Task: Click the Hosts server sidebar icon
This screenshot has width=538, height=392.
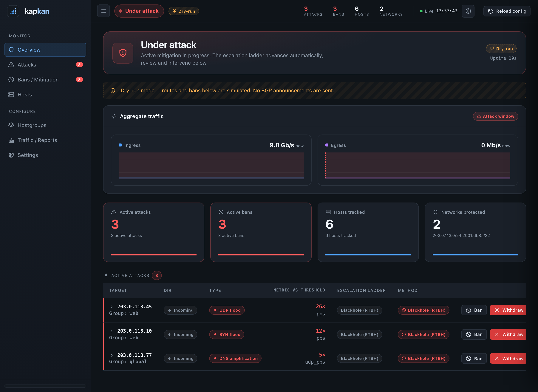Action: click(x=11, y=94)
